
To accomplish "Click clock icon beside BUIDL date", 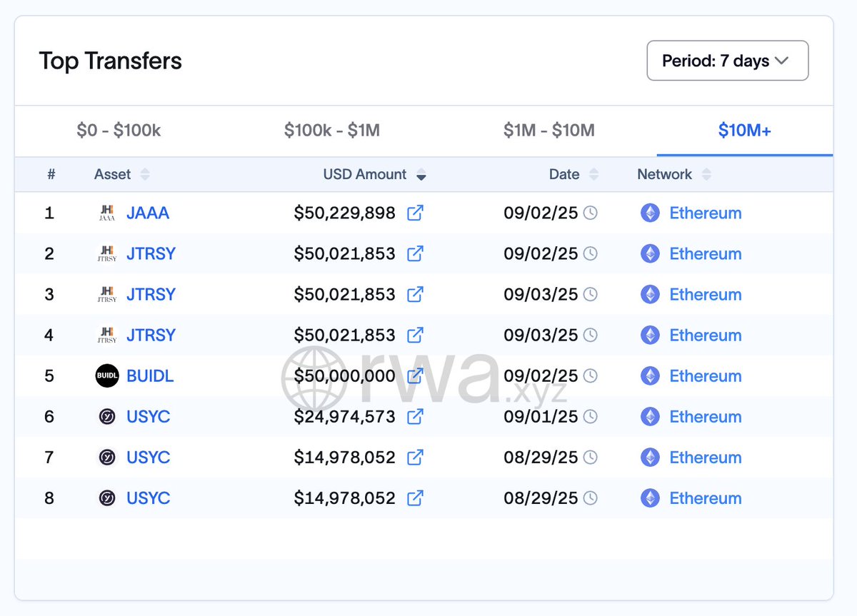I will [x=591, y=375].
